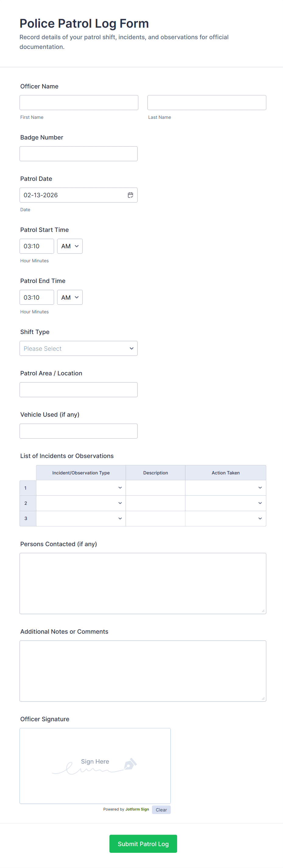Open Patrol Start Time AM/PM dropdown
Screen dimensions: 283x868
70,246
